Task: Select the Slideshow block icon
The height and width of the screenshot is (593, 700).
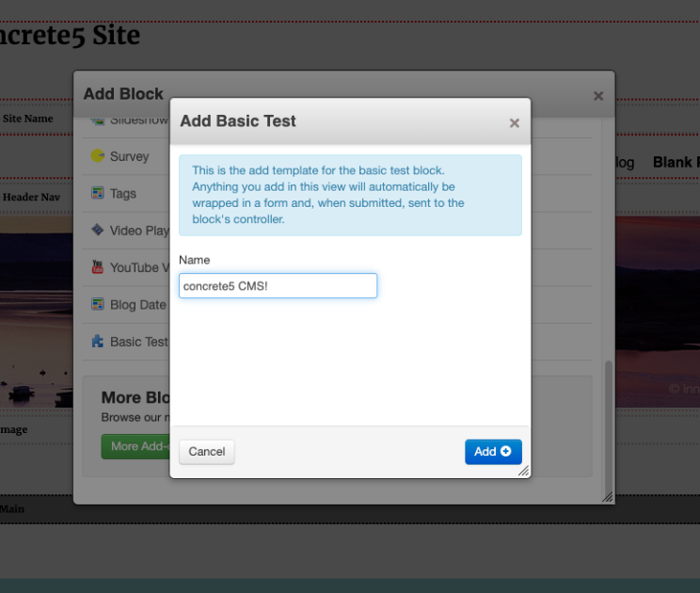Action: 97,120
